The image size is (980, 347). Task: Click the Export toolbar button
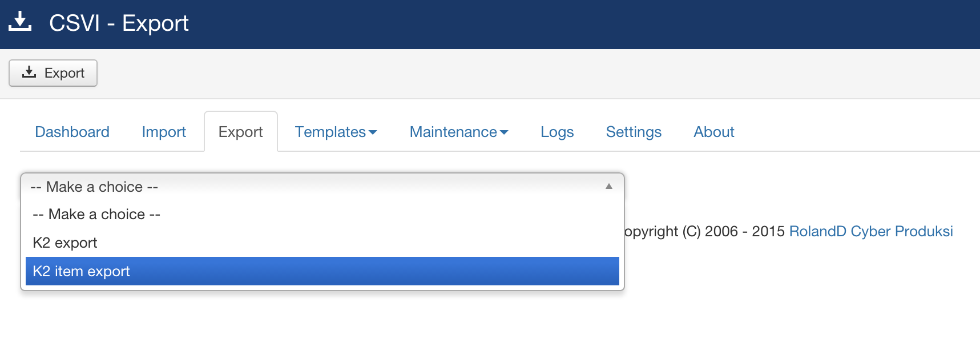point(53,73)
